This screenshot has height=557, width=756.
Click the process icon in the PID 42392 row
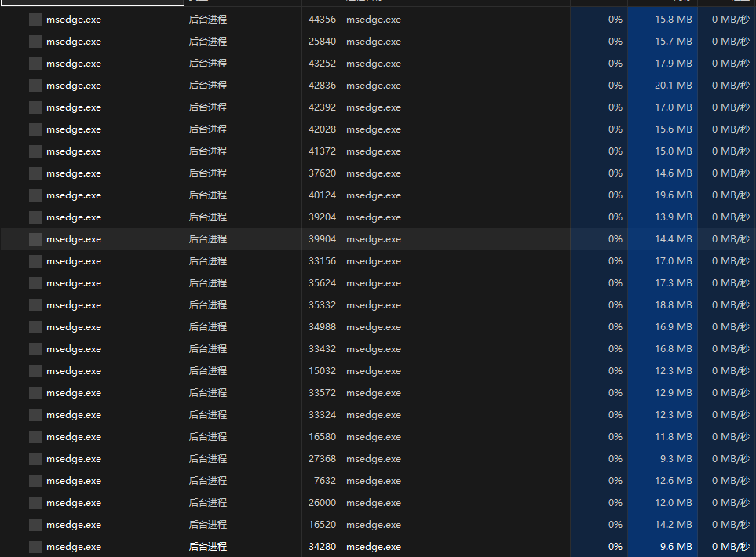[x=35, y=107]
